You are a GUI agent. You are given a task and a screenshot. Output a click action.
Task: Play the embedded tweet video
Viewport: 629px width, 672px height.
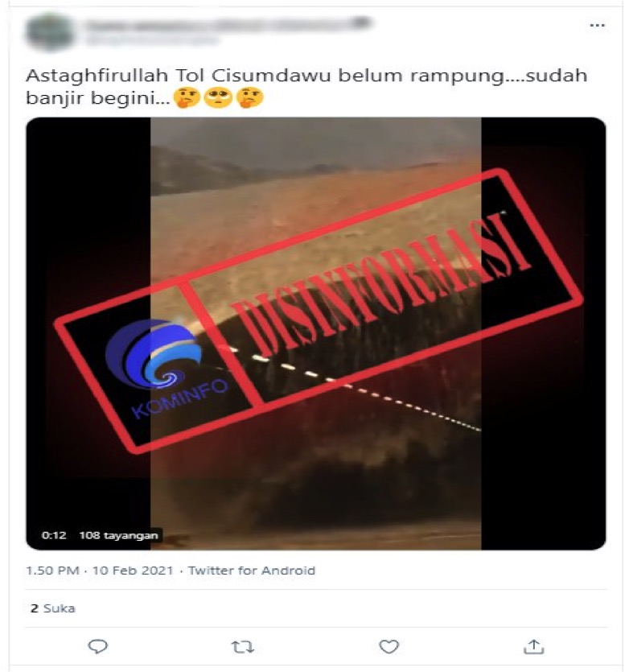pyautogui.click(x=316, y=333)
